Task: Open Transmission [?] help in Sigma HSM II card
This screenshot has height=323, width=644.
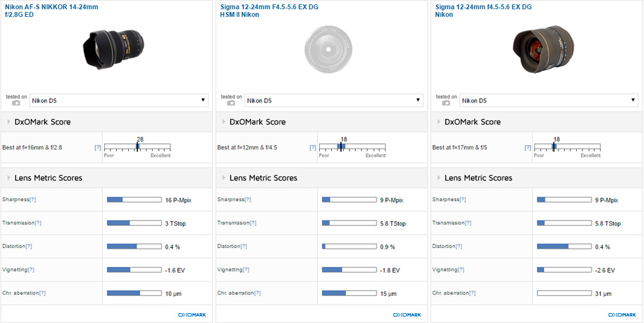Action: pos(253,223)
